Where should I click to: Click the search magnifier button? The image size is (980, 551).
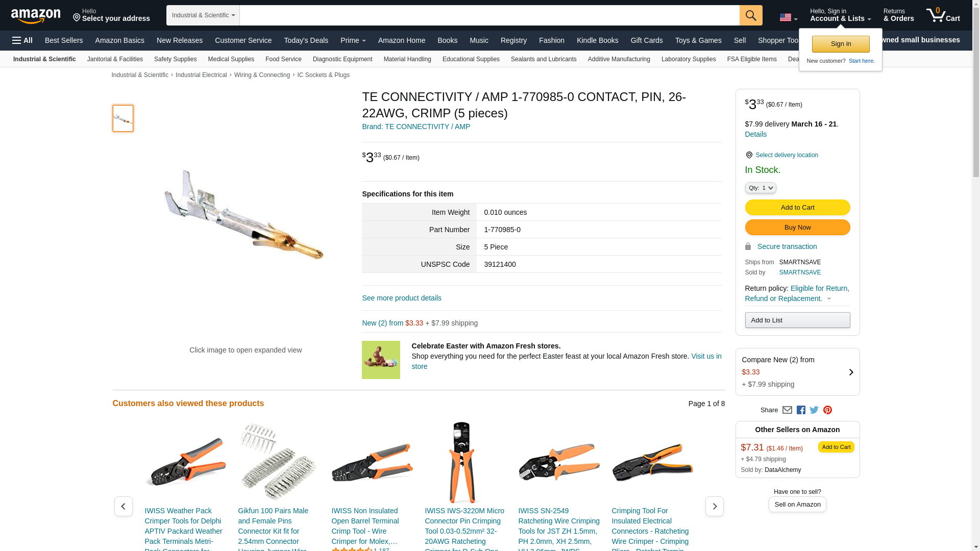(751, 15)
